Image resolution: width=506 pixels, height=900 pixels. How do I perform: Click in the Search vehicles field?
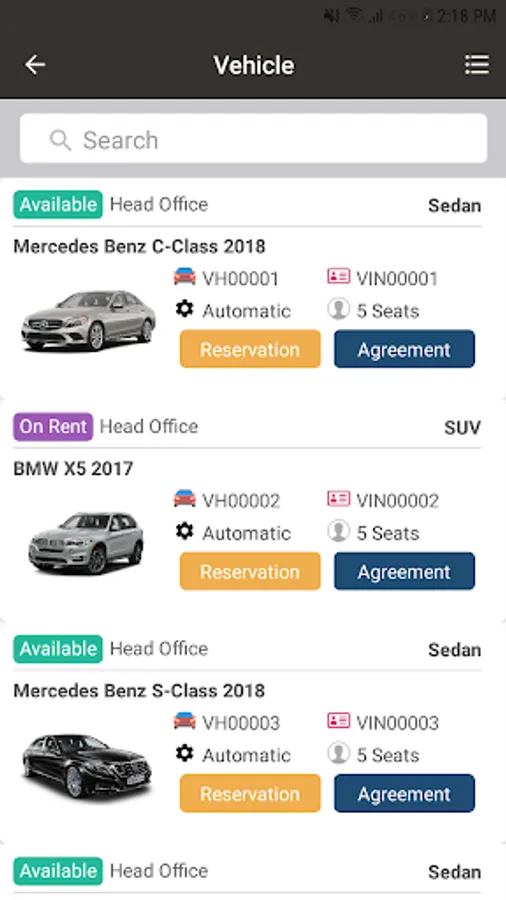(x=254, y=138)
